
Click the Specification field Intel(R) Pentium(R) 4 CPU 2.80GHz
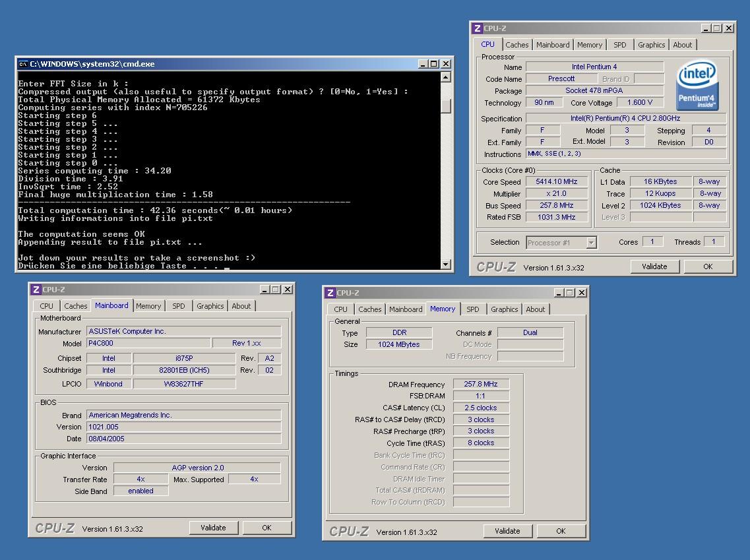[x=625, y=118]
